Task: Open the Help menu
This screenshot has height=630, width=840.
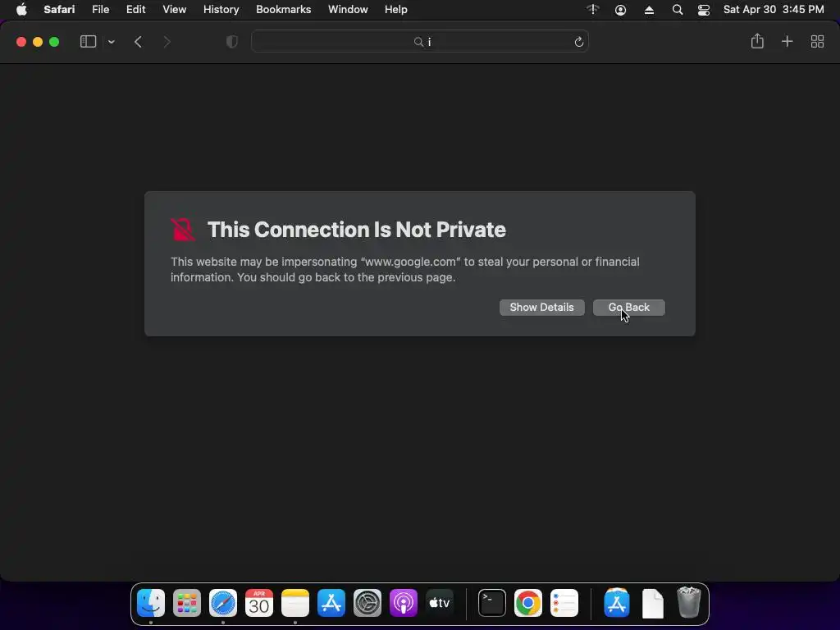Action: 396,10
